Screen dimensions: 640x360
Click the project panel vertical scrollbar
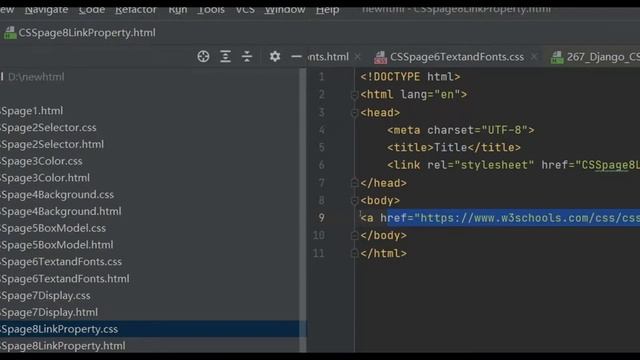pyautogui.click(x=303, y=211)
